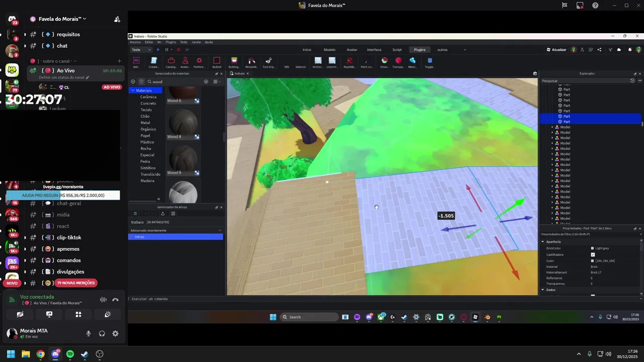Screen dimensions: 644x362
Task: Open the Teste mode dropdown
Action: coord(141,50)
